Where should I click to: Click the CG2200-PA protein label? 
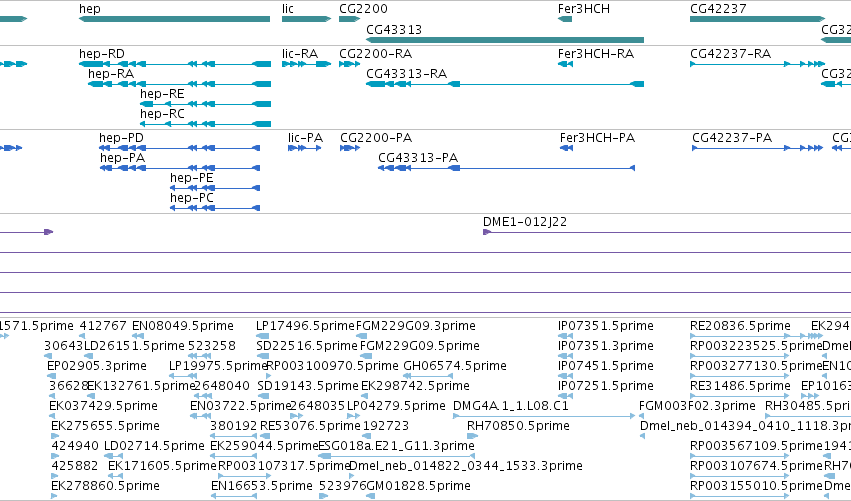(376, 138)
